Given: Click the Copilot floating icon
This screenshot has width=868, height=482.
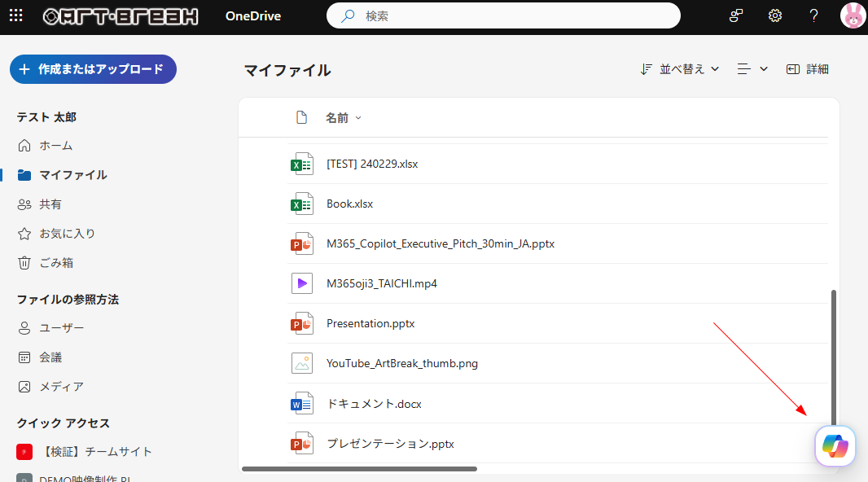Looking at the screenshot, I should (835, 445).
